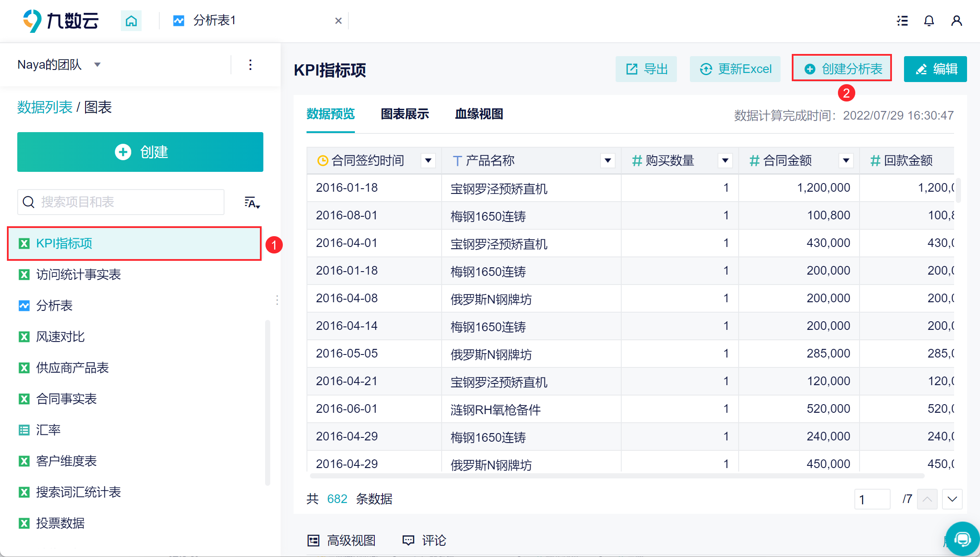Screen dimensions: 980x557
Task: Open the user profile icon
Action: click(956, 21)
